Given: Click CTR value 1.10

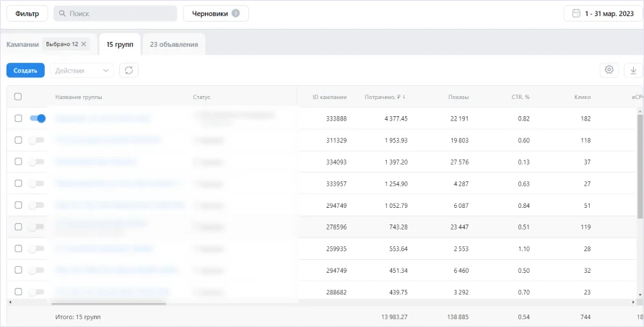Looking at the screenshot, I should point(523,248).
